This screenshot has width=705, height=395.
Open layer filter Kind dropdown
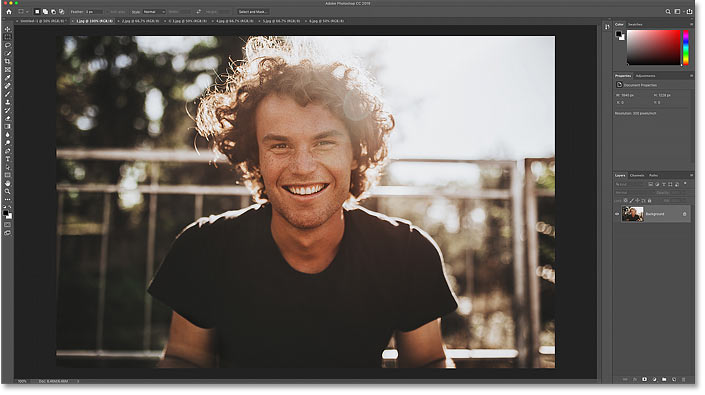point(629,184)
